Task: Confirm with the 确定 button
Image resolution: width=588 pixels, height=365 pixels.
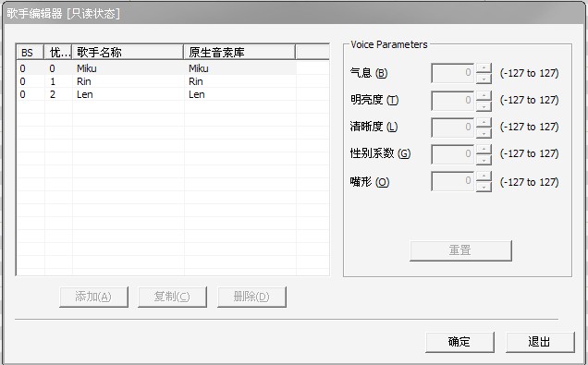Action: [459, 342]
